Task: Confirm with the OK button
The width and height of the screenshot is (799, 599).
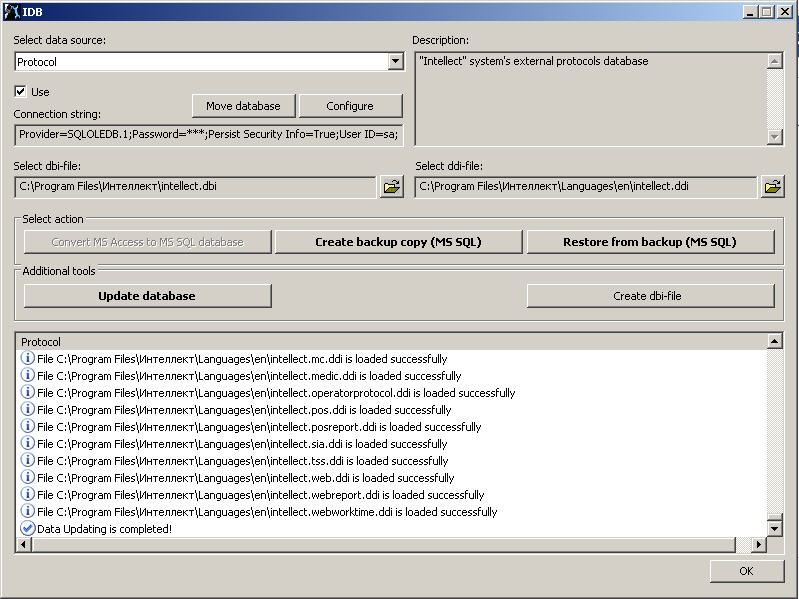Action: [x=746, y=571]
